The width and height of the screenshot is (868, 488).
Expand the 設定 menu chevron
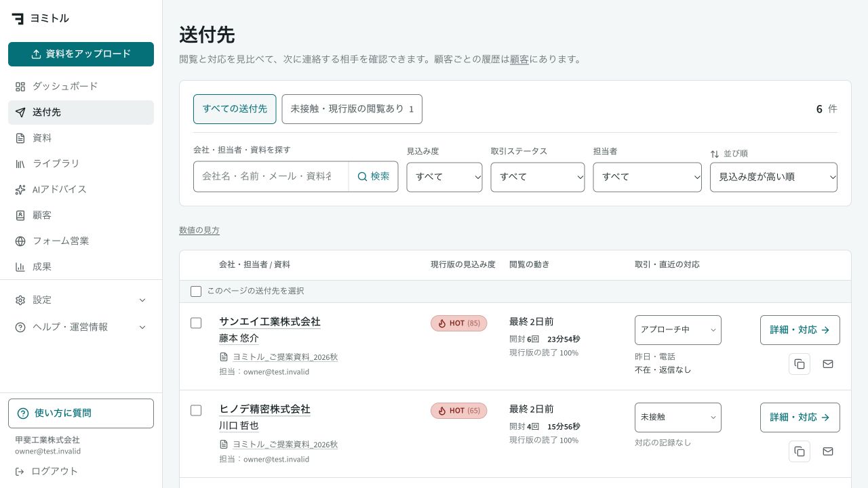coord(142,300)
